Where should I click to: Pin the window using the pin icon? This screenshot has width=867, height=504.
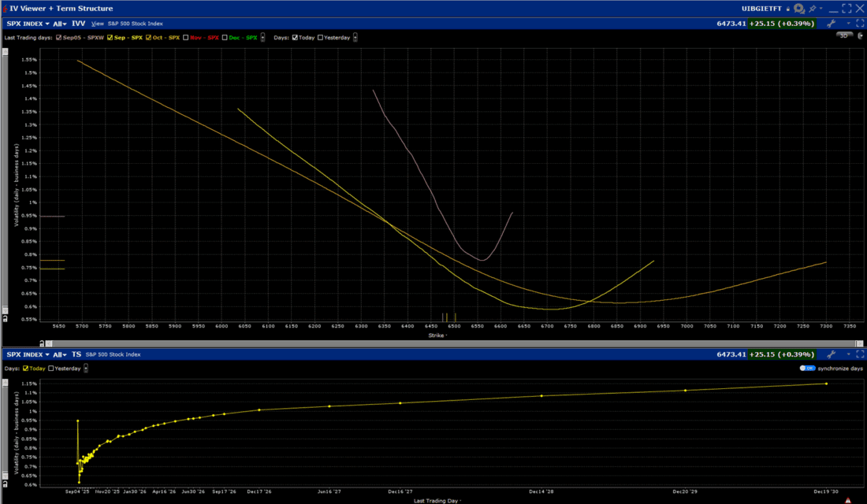[x=813, y=8]
